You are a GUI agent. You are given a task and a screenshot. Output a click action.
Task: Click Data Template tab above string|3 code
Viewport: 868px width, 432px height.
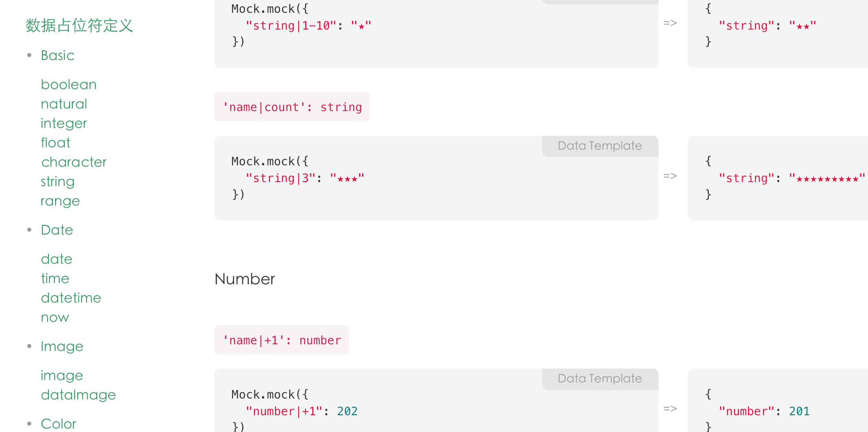600,146
